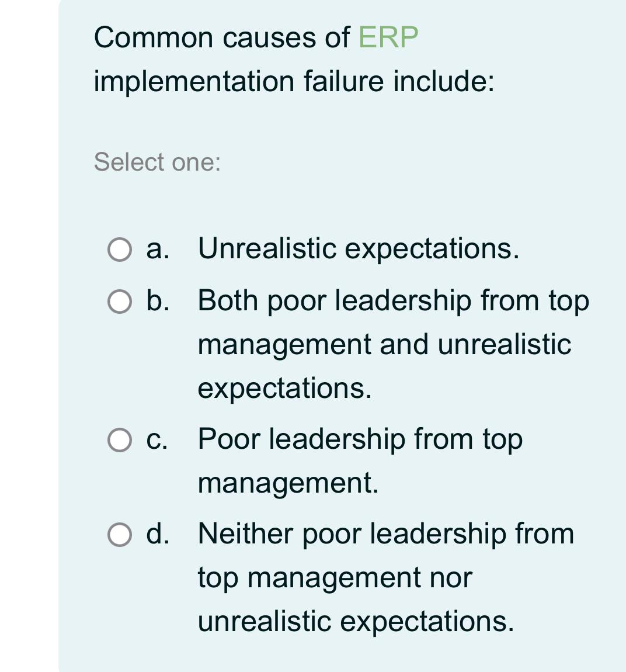Select radio button for option b

(119, 302)
